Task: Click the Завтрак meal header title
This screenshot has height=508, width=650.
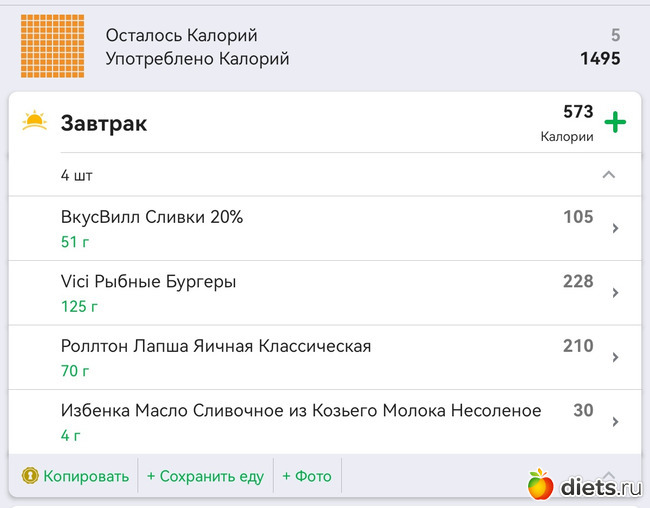Action: 104,123
